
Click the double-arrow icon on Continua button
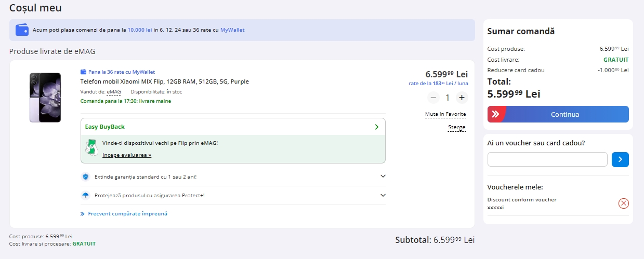tap(496, 114)
